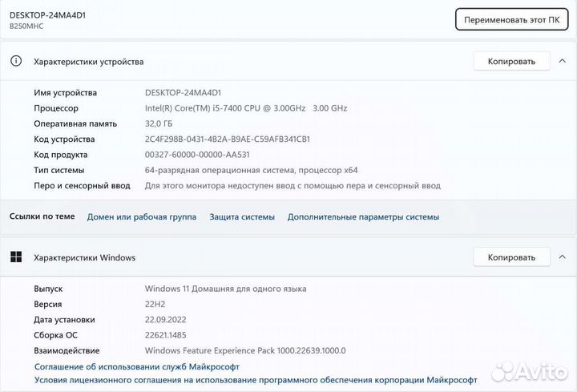577x392 pixels.
Task: Click the Характеристики устройства header title
Action: [x=88, y=61]
